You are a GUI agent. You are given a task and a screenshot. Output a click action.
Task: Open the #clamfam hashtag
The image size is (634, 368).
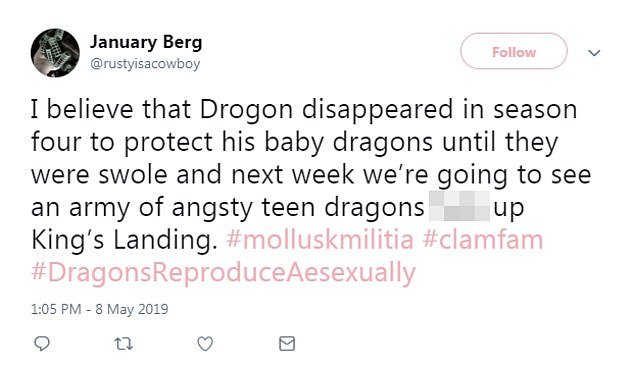pos(483,239)
